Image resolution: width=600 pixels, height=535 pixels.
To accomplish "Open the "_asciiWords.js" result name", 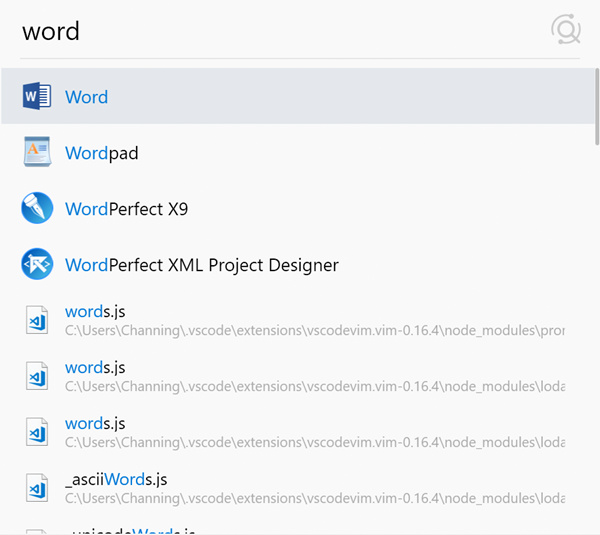I will click(x=116, y=480).
